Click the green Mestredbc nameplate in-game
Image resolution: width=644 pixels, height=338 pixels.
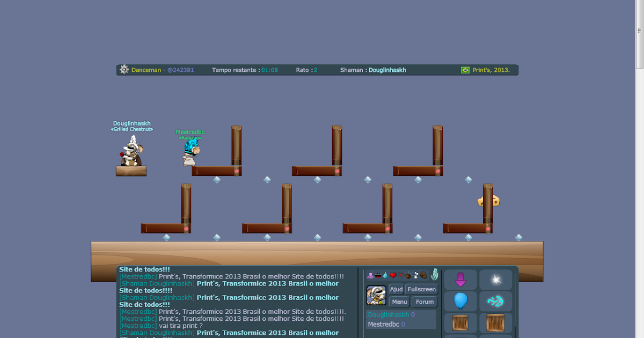coord(190,132)
